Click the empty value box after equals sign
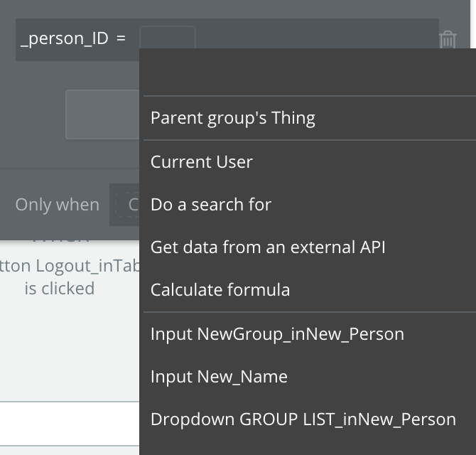The height and width of the screenshot is (455, 476). coord(167,37)
